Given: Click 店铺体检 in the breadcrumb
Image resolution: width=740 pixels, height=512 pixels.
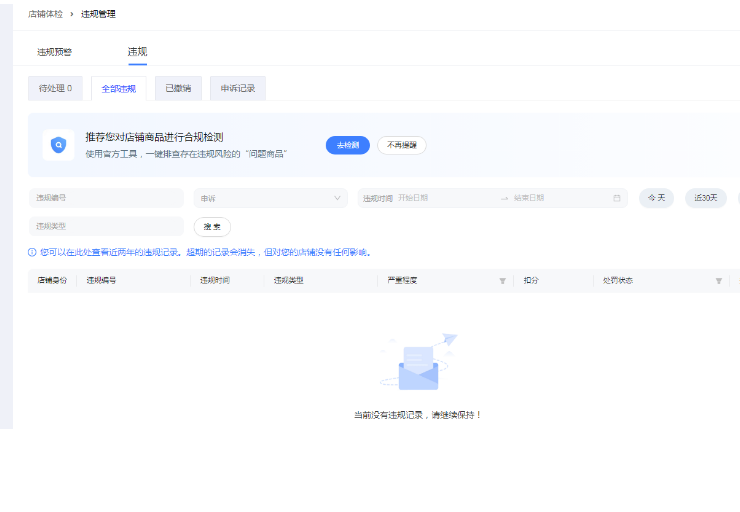Looking at the screenshot, I should tap(46, 13).
